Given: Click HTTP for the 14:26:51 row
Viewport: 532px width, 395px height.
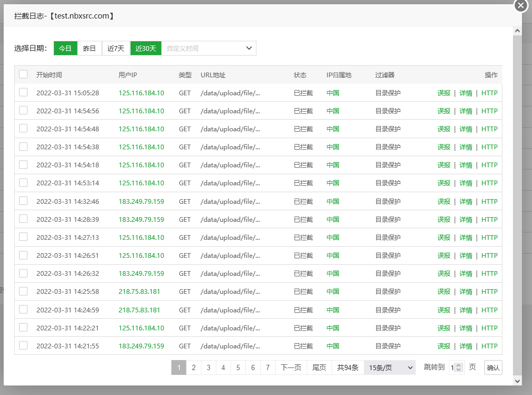Looking at the screenshot, I should pyautogui.click(x=490, y=256).
